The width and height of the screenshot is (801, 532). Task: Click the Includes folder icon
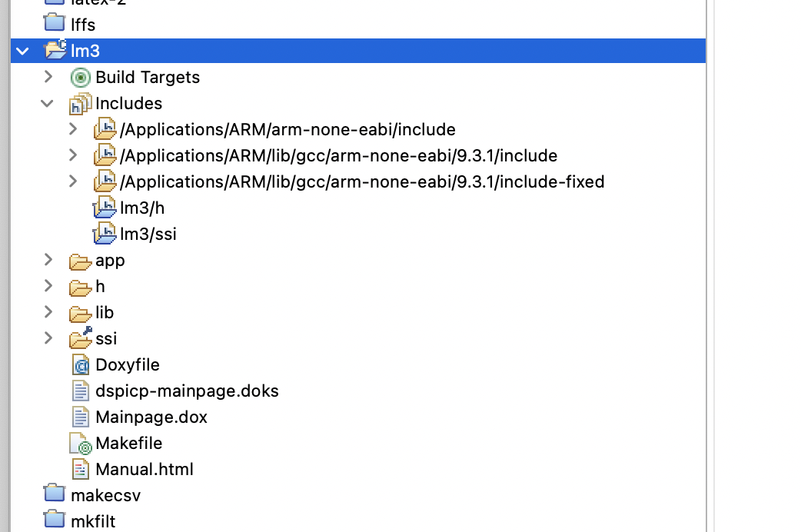click(80, 104)
